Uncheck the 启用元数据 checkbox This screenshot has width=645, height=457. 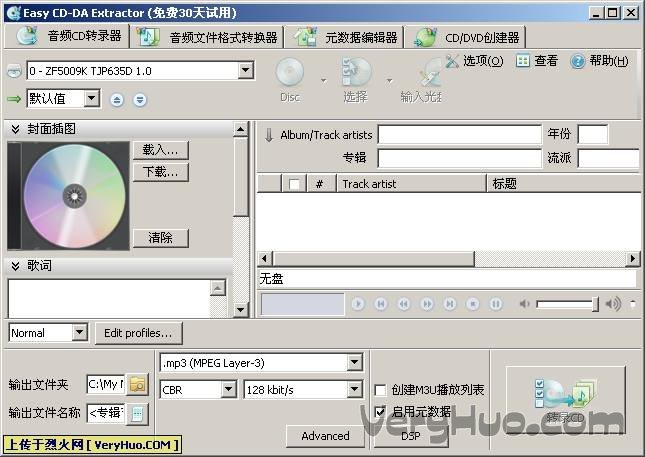(x=380, y=411)
